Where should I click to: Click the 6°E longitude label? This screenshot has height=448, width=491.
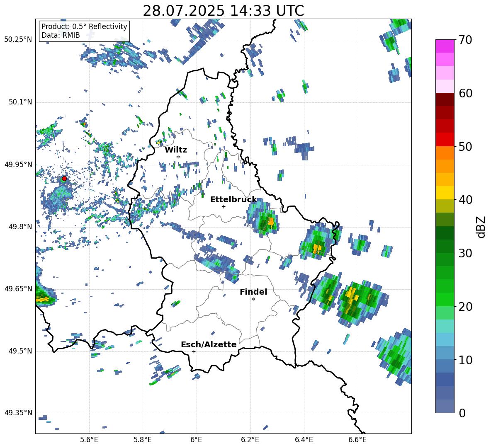(x=196, y=440)
